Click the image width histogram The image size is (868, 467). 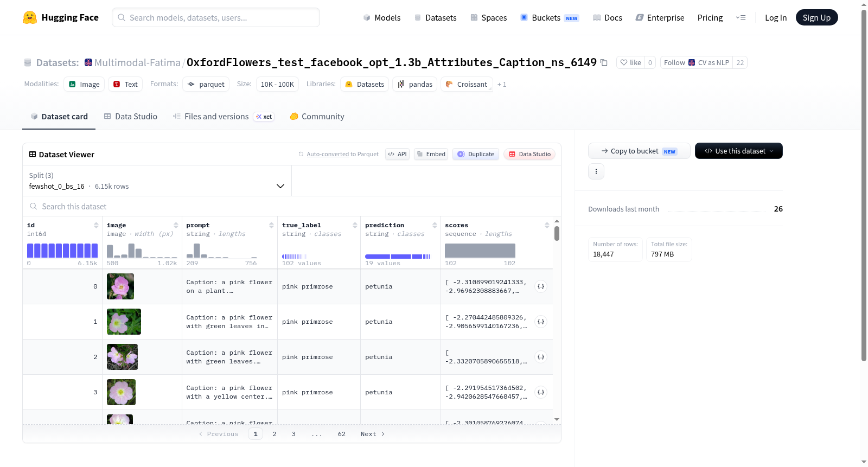(142, 251)
